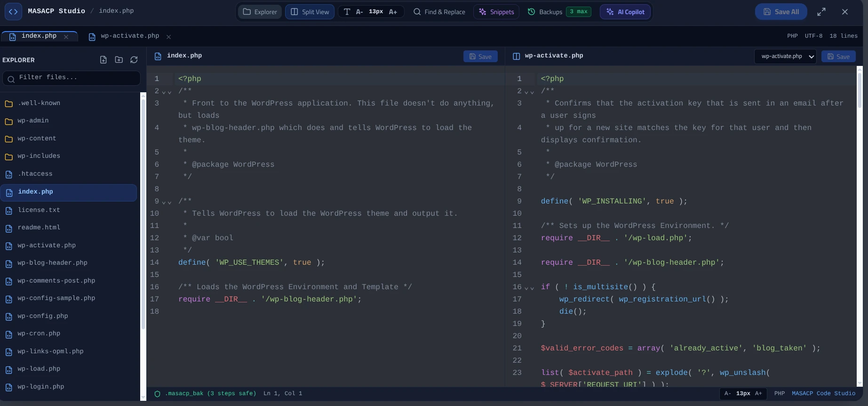868x406 pixels.
Task: Click the 'Ln 1, Col 1' status text
Action: [x=283, y=393]
